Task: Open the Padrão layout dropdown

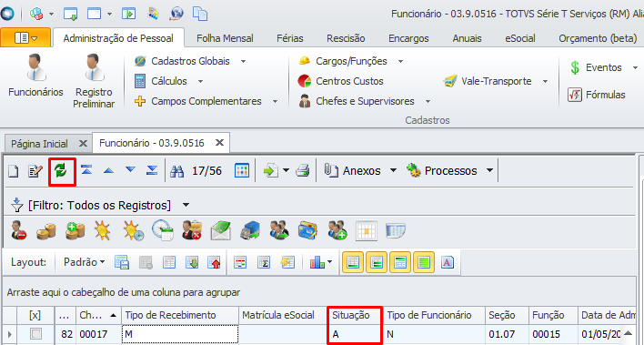Action: click(x=85, y=262)
